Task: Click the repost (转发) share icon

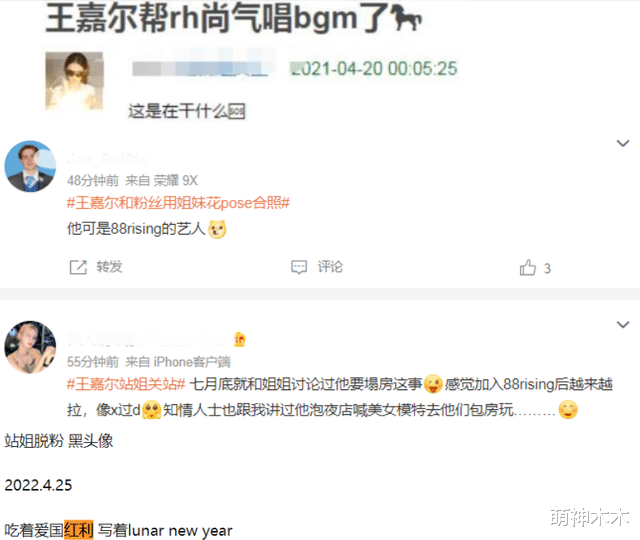Action: (78, 267)
